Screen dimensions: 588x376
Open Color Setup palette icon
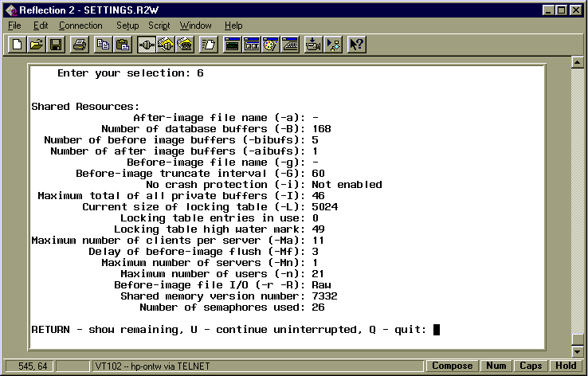coord(271,45)
